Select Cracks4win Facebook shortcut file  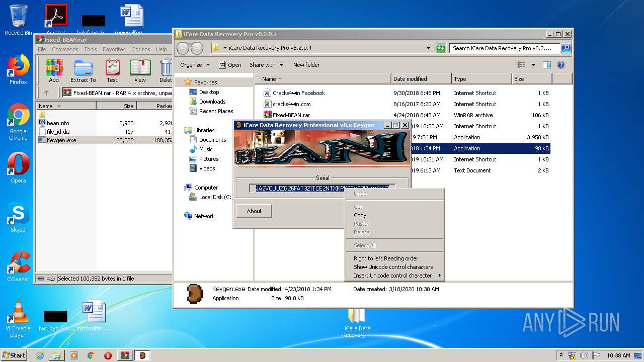click(299, 93)
